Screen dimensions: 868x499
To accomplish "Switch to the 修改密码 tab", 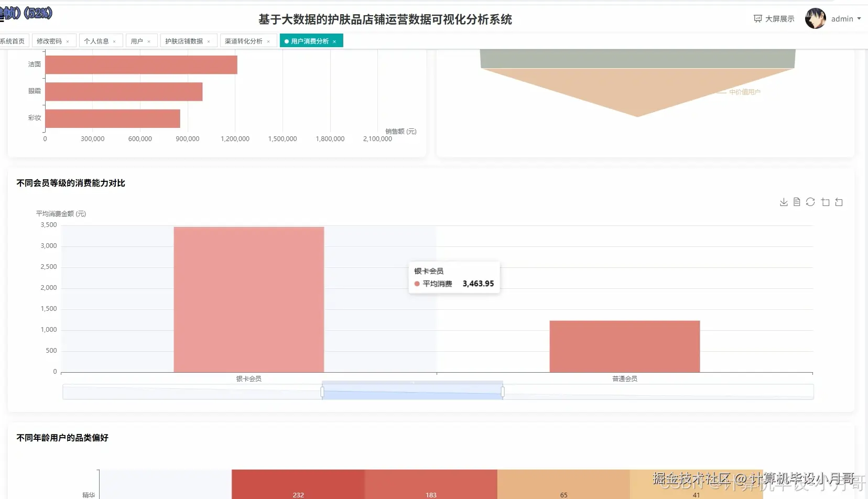I will point(50,40).
